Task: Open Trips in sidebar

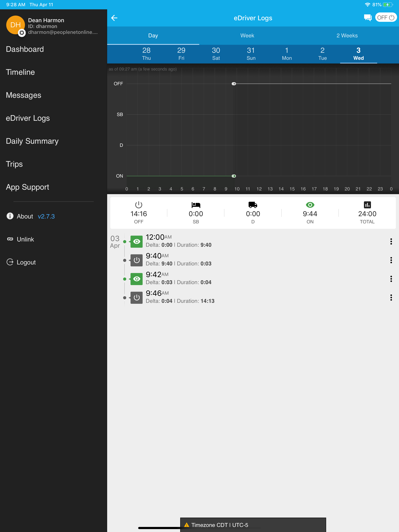Action: click(14, 164)
